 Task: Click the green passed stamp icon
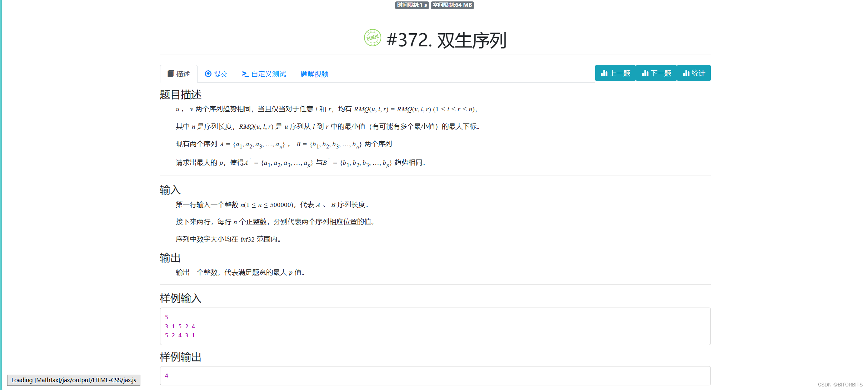[372, 38]
